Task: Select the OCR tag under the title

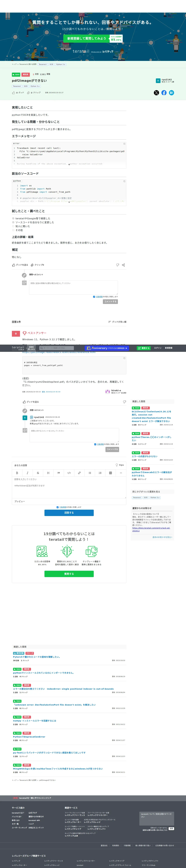Action: point(26,86)
